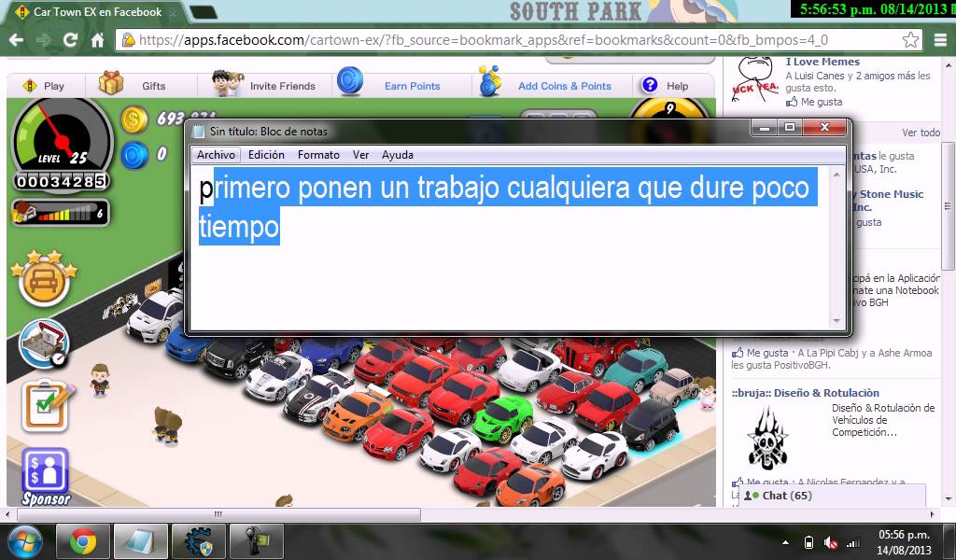This screenshot has width=956, height=560.
Task: Open the camera recorder taskbar app
Action: click(256, 541)
